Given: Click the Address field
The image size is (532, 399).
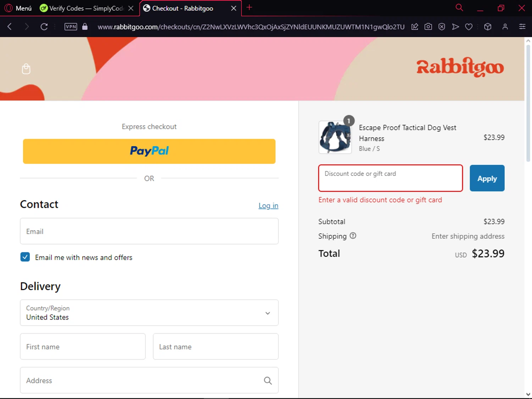Looking at the screenshot, I should (149, 380).
